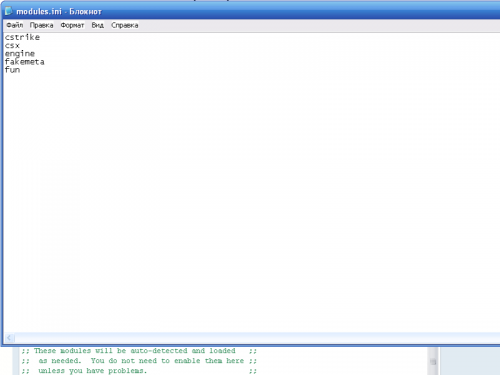Open the Вид menu

[x=98, y=25]
